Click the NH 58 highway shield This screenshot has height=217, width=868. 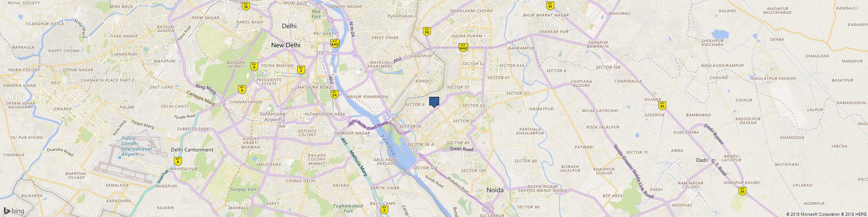[427, 31]
